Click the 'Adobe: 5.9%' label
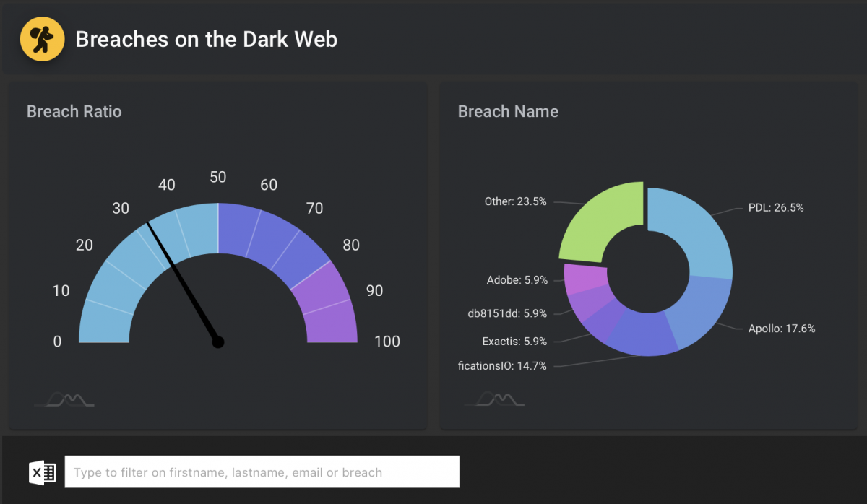The width and height of the screenshot is (867, 504). click(x=517, y=279)
